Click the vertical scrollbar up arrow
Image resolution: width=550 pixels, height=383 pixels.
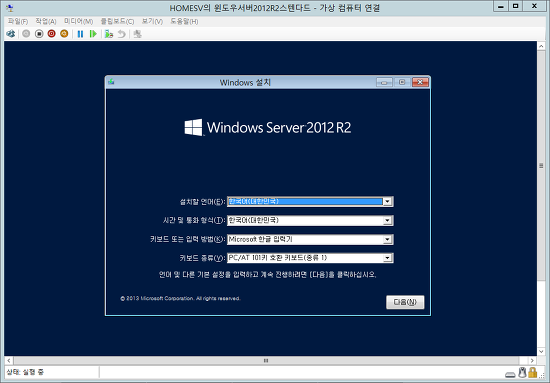[541, 46]
